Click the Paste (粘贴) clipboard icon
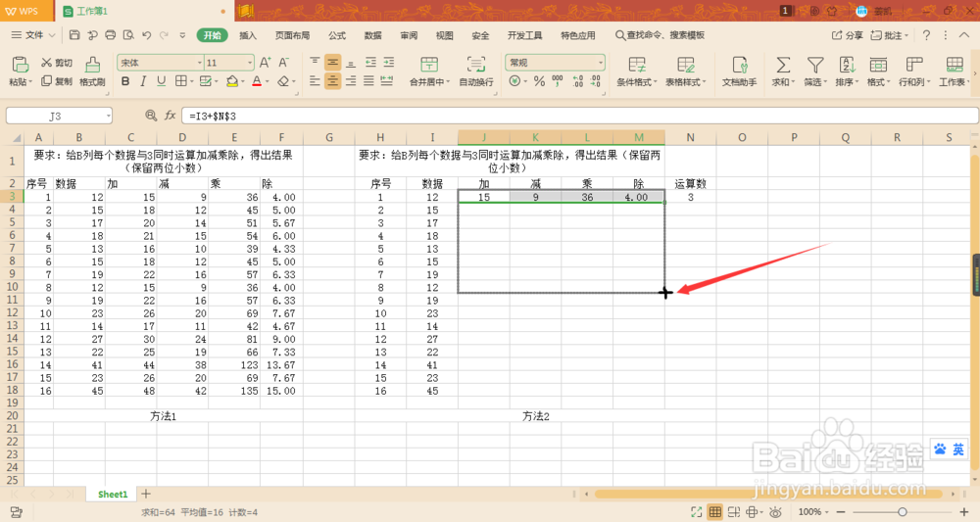The width and height of the screenshot is (980, 522). pyautogui.click(x=20, y=65)
